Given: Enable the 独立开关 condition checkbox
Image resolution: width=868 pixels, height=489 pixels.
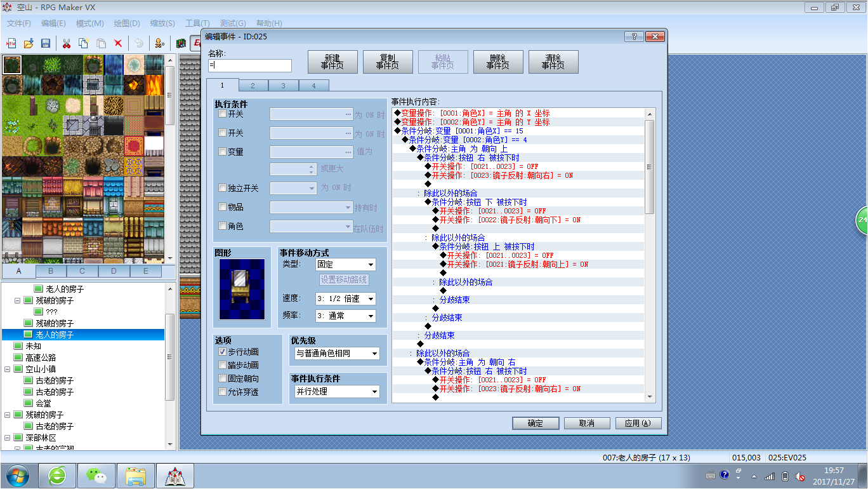Looking at the screenshot, I should tap(222, 188).
